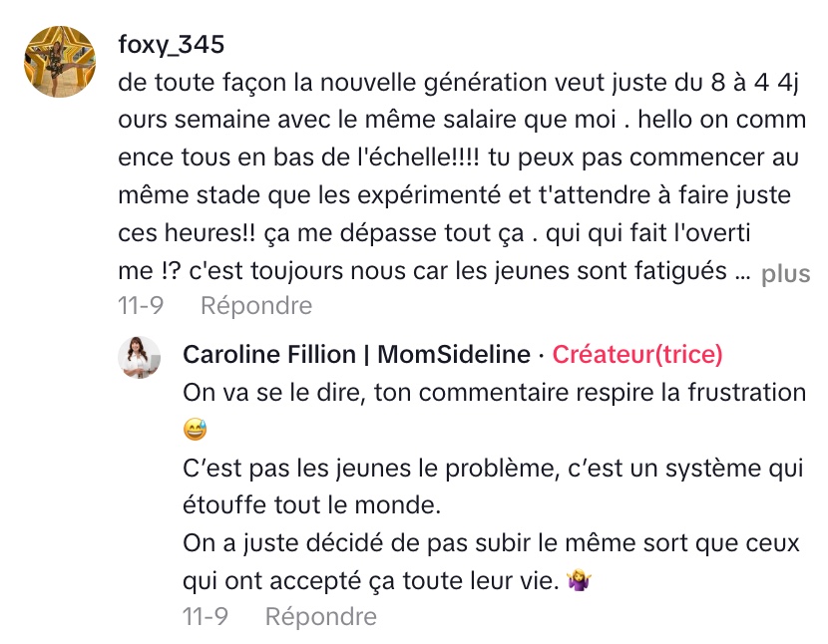Reply to Caroline Fillion's comment with Répondre
The height and width of the screenshot is (644, 828).
coord(320,617)
